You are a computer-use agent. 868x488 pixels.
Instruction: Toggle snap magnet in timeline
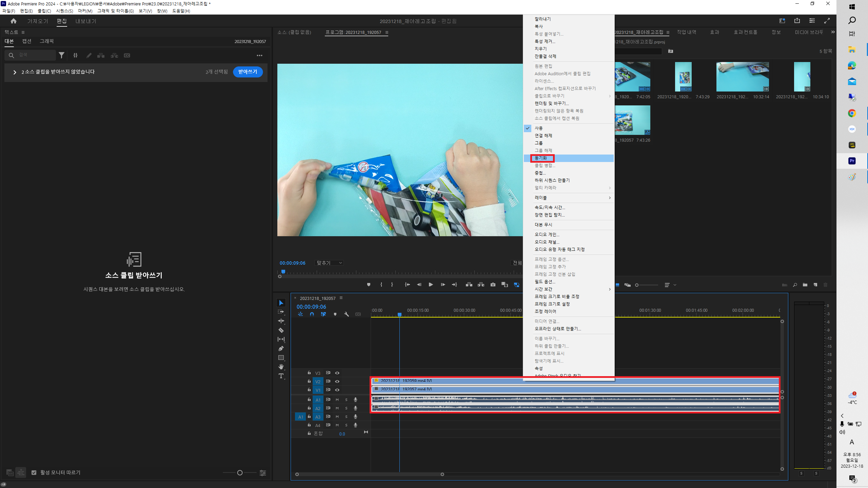(312, 314)
